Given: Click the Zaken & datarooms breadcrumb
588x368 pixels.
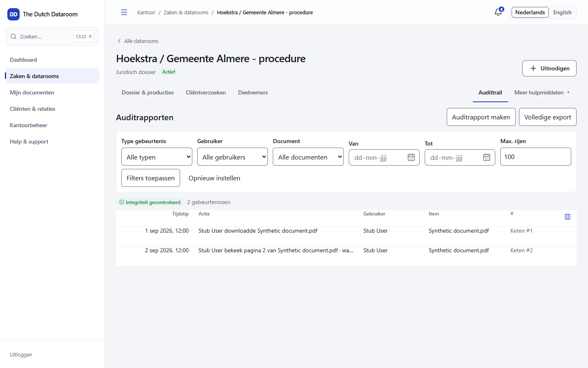Looking at the screenshot, I should coord(186,13).
